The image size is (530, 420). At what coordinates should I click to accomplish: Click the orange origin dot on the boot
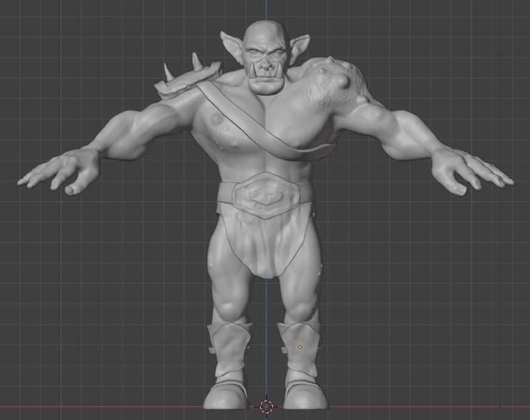pyautogui.click(x=300, y=347)
